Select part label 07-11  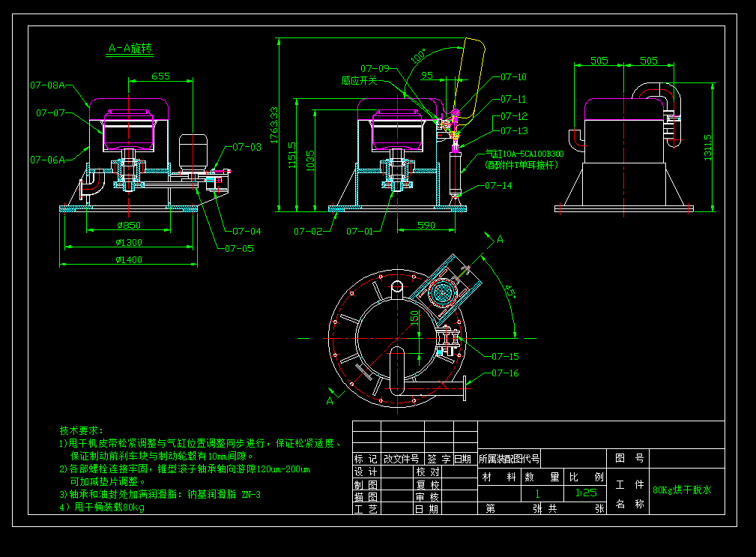pyautogui.click(x=513, y=100)
